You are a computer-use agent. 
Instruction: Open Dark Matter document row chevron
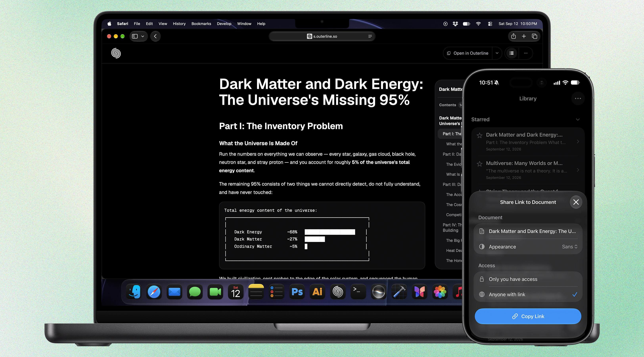pos(578,141)
